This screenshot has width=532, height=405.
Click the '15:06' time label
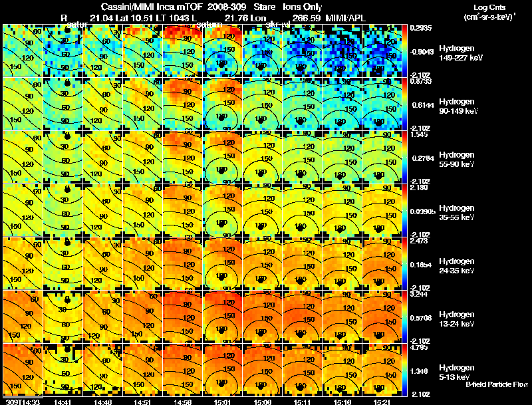point(263,402)
